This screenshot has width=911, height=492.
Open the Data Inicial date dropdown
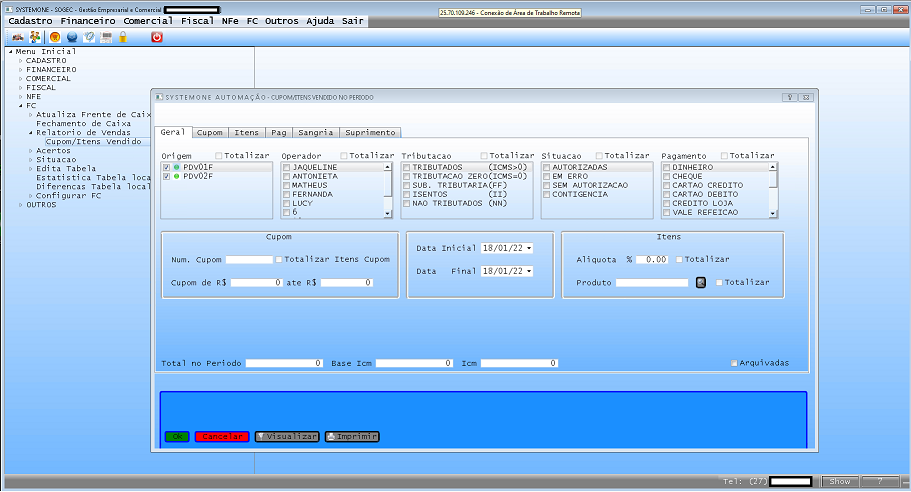(528, 247)
